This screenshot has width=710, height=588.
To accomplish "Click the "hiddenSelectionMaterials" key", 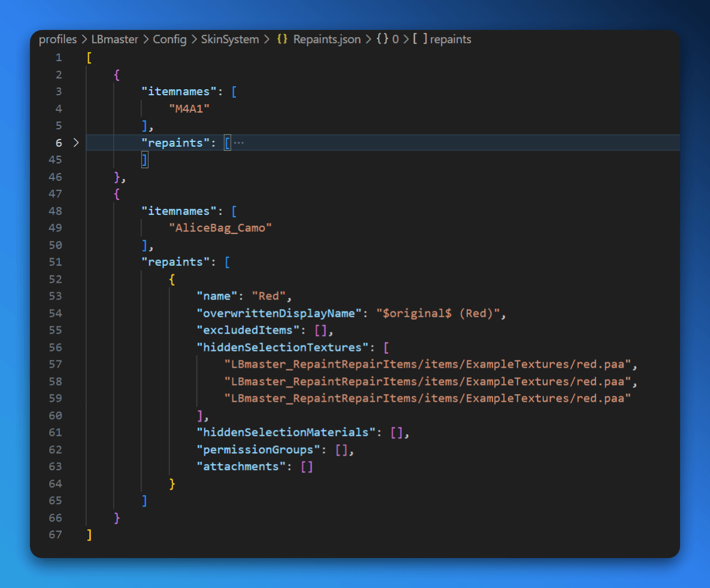I will pyautogui.click(x=286, y=433).
